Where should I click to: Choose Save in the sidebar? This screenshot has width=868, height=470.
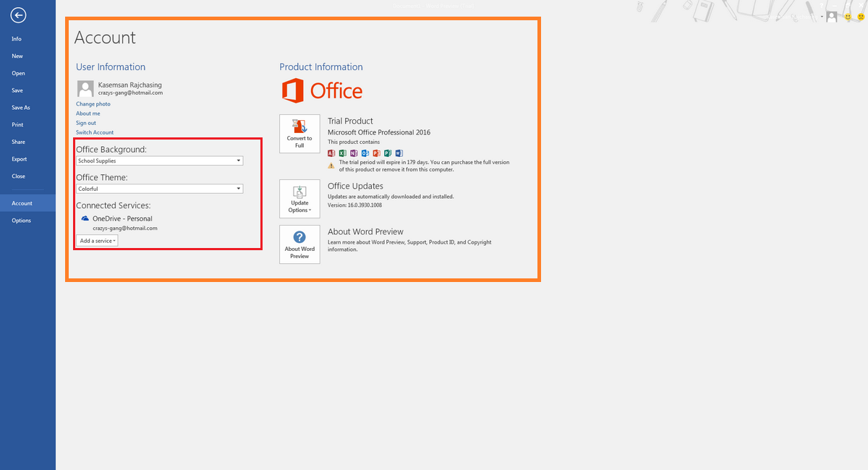[x=17, y=90]
